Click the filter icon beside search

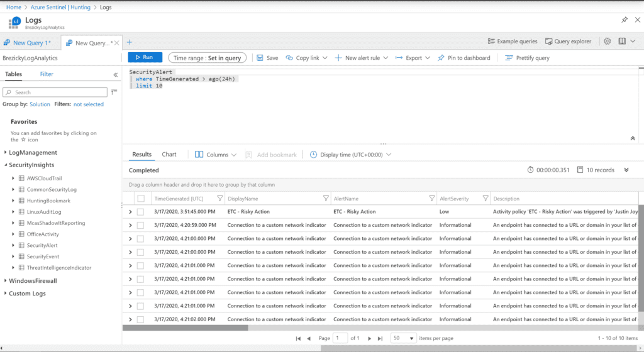[x=114, y=92]
